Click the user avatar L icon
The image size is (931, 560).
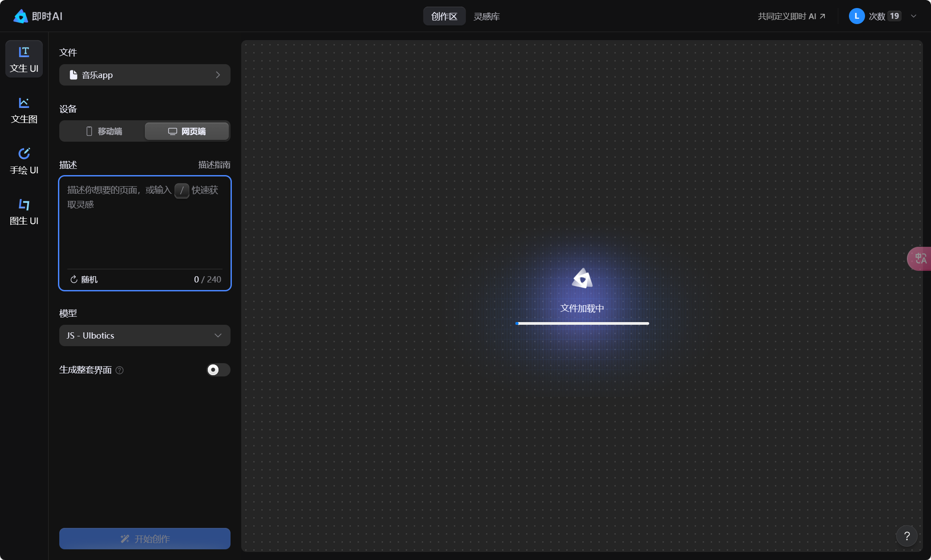click(x=857, y=16)
